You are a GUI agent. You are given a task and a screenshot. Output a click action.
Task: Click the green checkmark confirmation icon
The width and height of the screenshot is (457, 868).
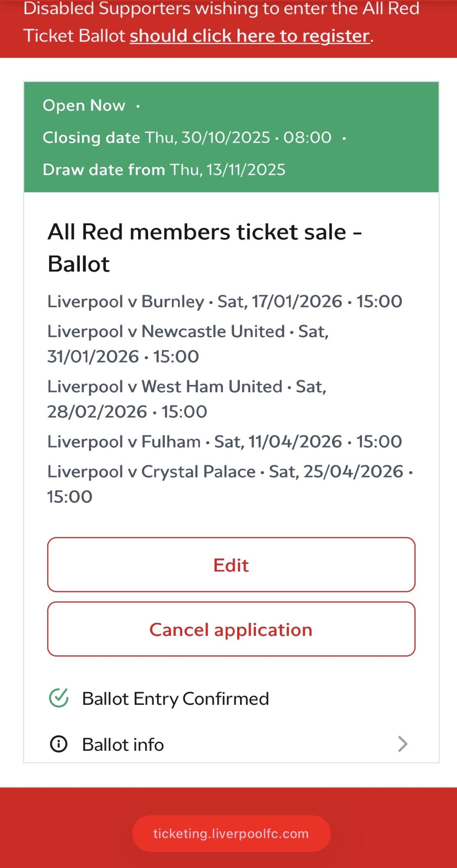[59, 698]
